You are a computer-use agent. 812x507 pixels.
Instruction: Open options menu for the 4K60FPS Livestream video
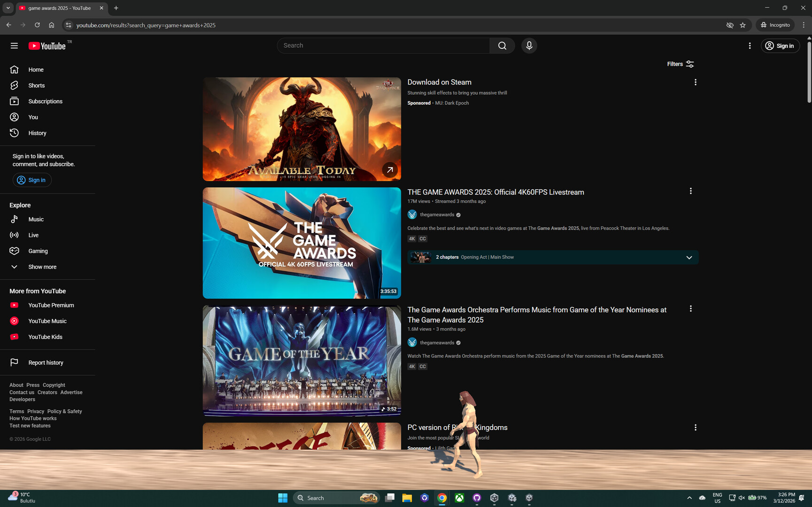pos(690,191)
